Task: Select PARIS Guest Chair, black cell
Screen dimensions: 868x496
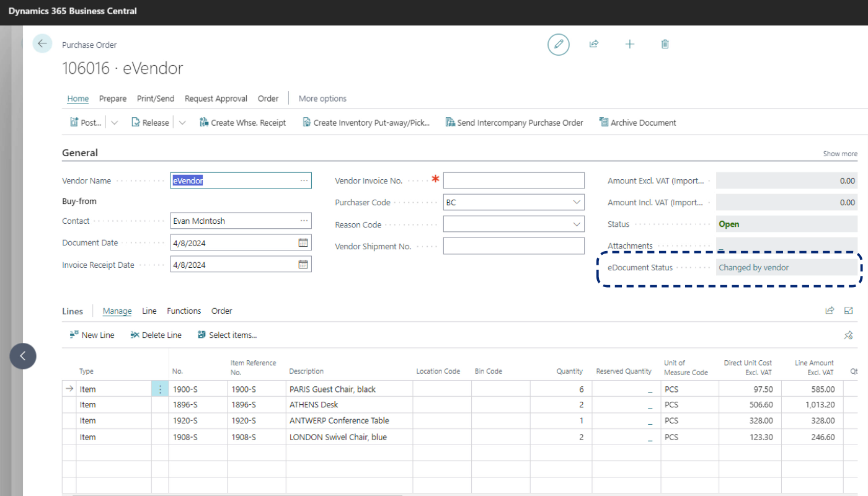Action: pyautogui.click(x=349, y=389)
